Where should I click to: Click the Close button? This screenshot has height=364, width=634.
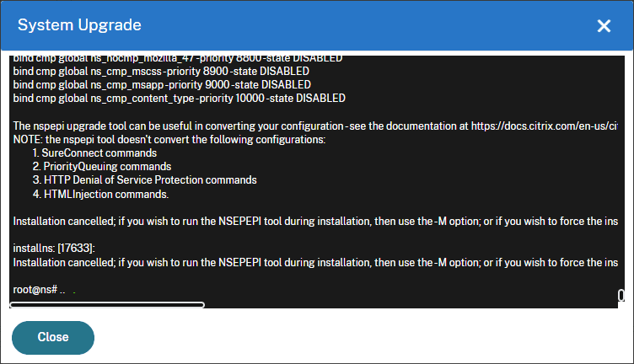(53, 338)
